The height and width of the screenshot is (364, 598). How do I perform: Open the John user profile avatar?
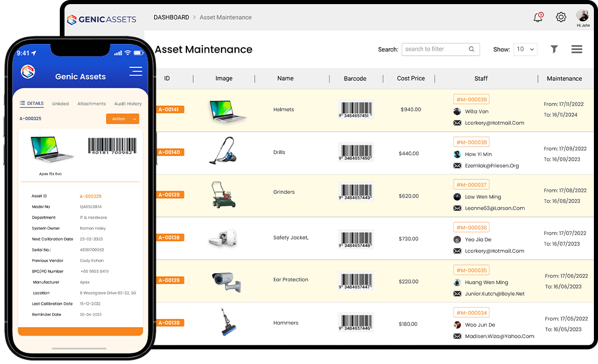tap(583, 16)
